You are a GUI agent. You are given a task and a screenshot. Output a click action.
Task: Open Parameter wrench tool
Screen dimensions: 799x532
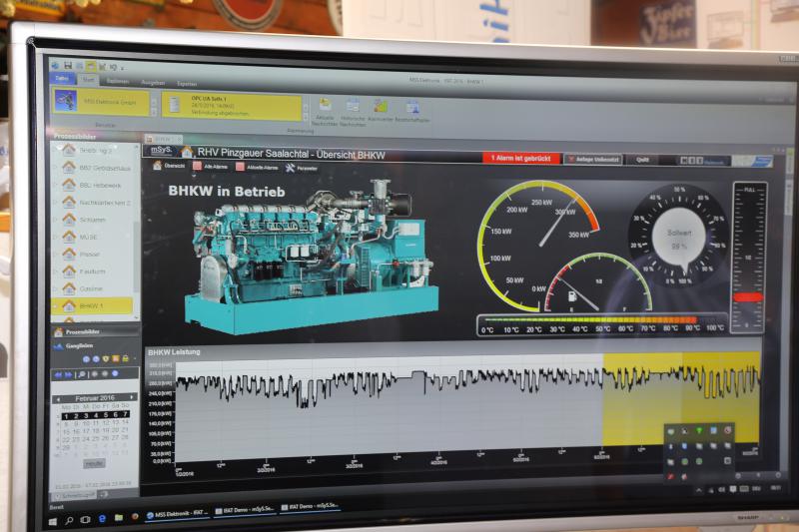pyautogui.click(x=290, y=168)
